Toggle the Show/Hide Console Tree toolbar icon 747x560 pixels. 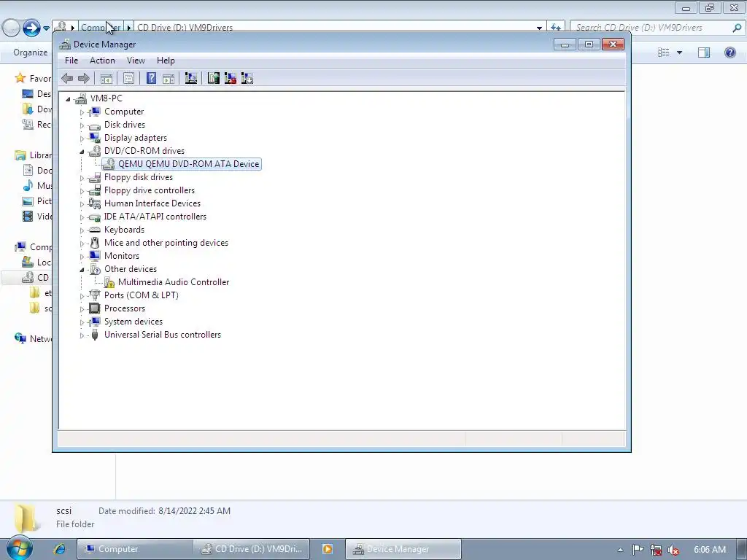pyautogui.click(x=107, y=78)
